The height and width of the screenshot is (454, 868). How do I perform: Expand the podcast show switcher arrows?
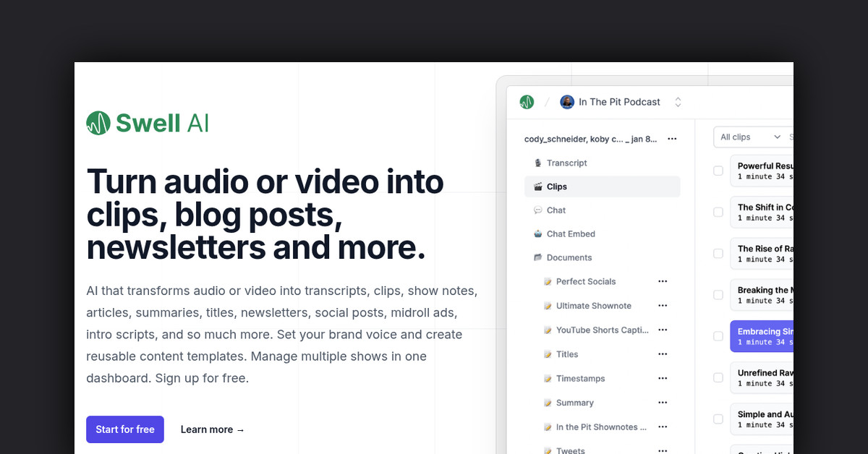[678, 102]
